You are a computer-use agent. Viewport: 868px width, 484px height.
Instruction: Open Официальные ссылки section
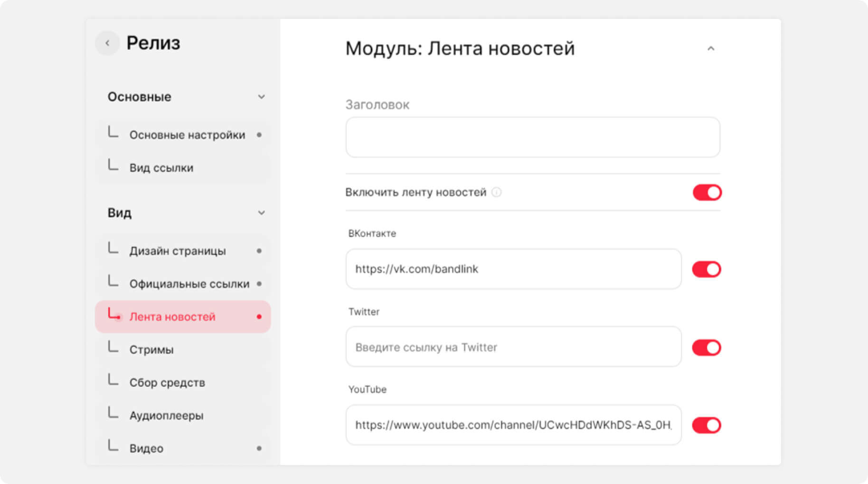pos(189,284)
